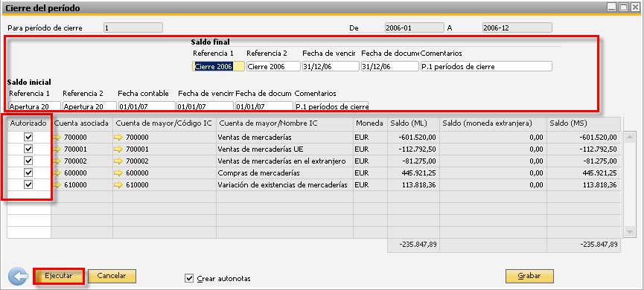This screenshot has width=644, height=290.
Task: Edit Saldo inicial Fecha contable field
Action: pyautogui.click(x=147, y=106)
